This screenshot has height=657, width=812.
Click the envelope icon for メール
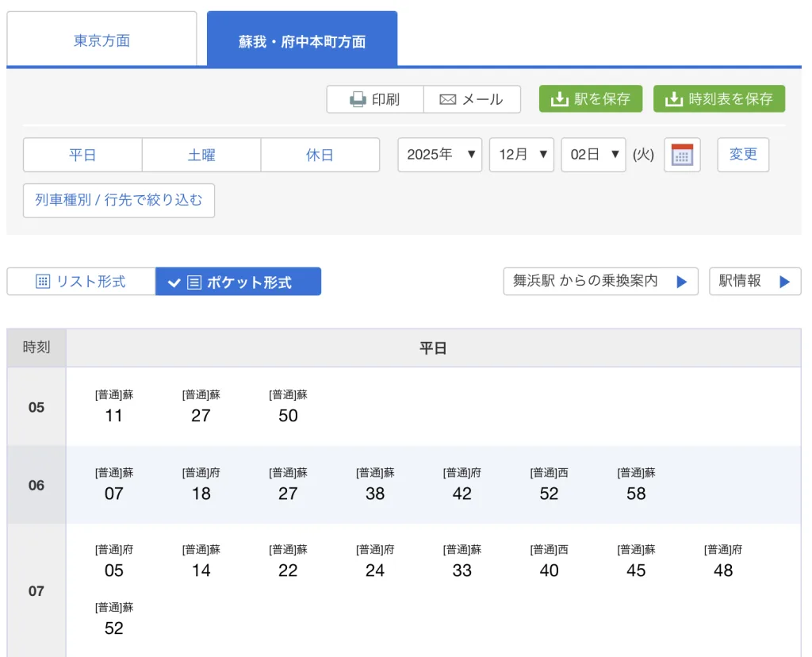click(x=448, y=99)
